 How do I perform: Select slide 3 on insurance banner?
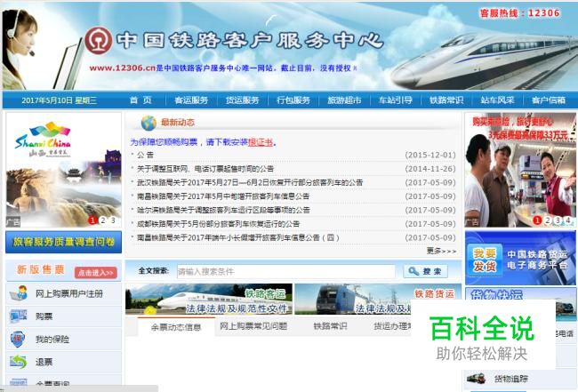(558, 220)
